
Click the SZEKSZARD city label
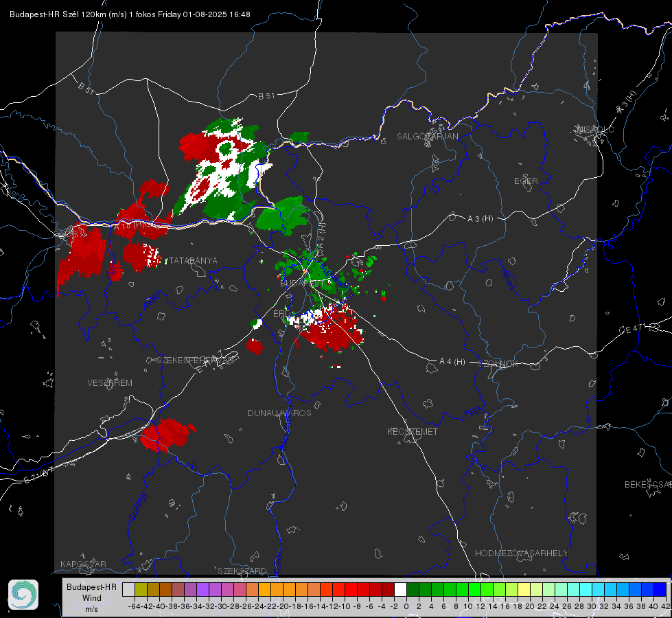[242, 571]
